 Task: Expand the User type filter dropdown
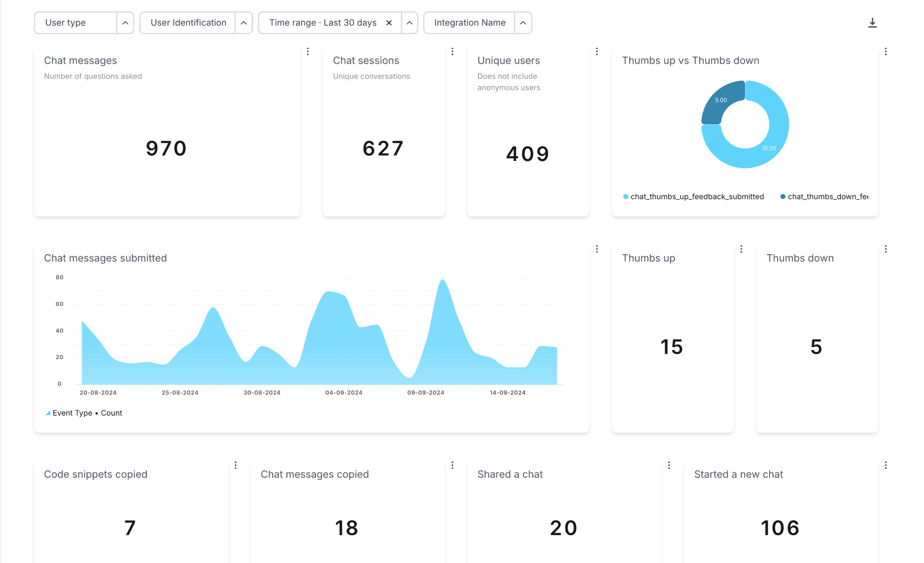click(x=125, y=23)
